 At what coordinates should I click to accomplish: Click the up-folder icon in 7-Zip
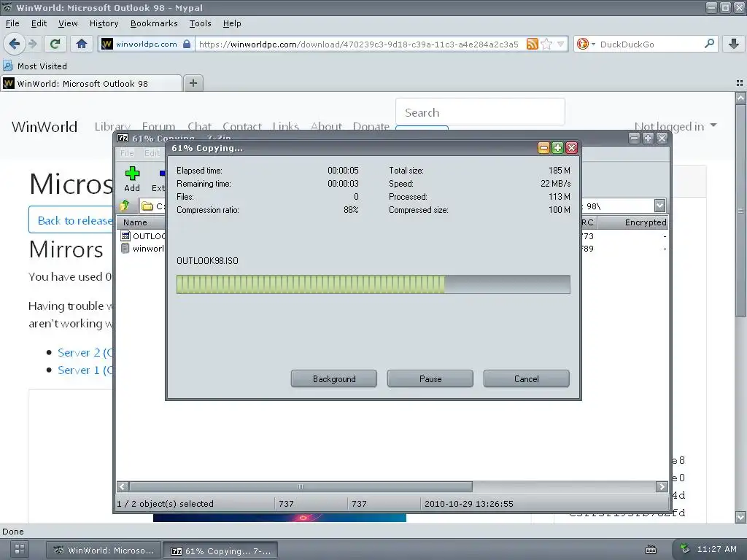point(125,206)
